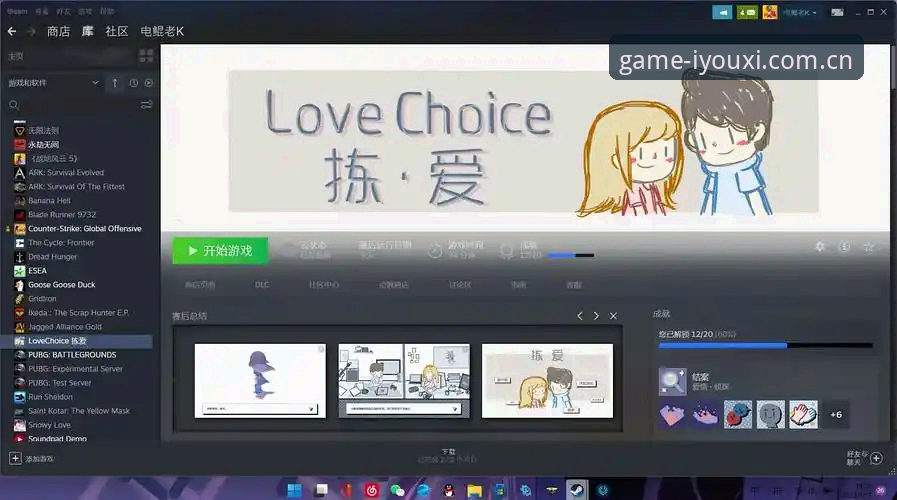
Task: Open the green notifications mail icon
Action: (747, 12)
